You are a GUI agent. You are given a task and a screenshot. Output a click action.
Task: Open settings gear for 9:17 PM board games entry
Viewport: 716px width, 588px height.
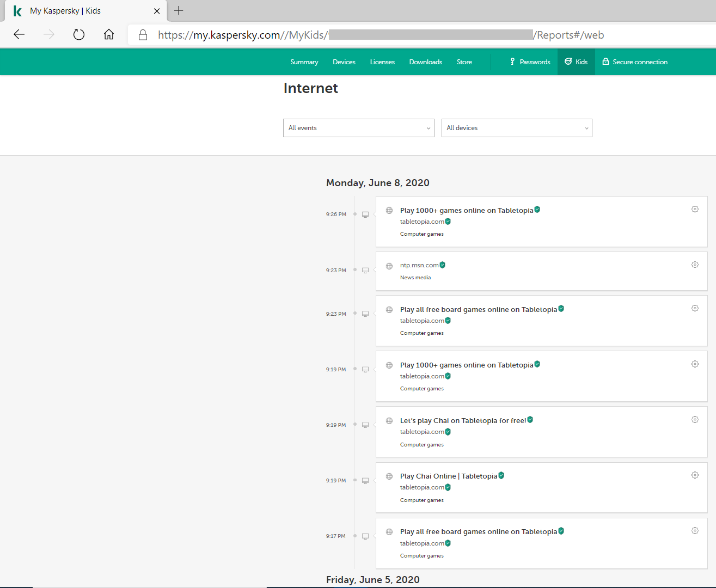point(695,530)
